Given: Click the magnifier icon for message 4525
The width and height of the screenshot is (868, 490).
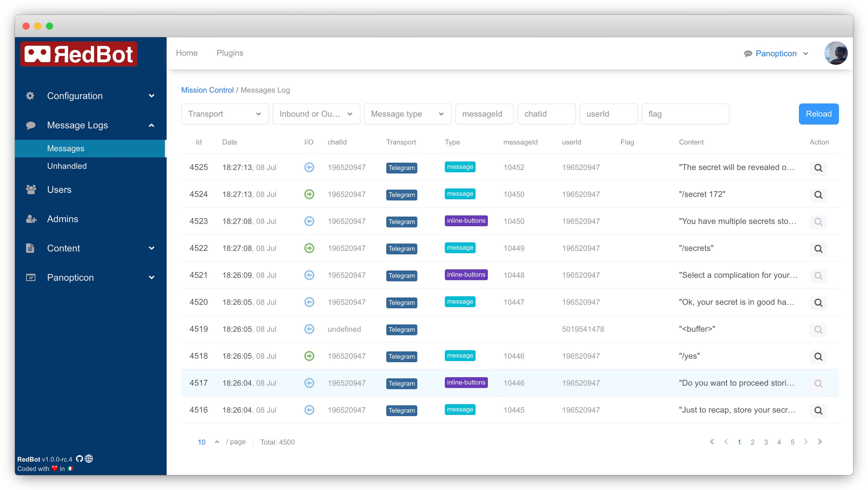Looking at the screenshot, I should (818, 168).
